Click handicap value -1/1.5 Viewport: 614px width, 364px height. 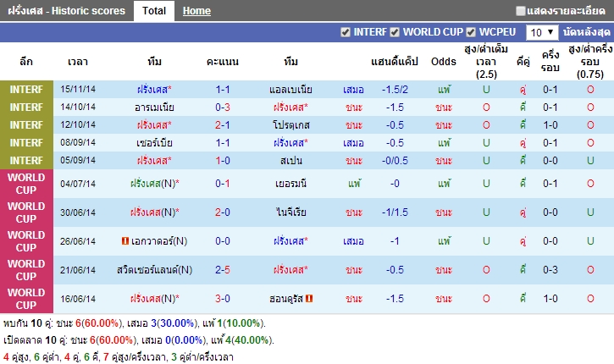(x=395, y=212)
